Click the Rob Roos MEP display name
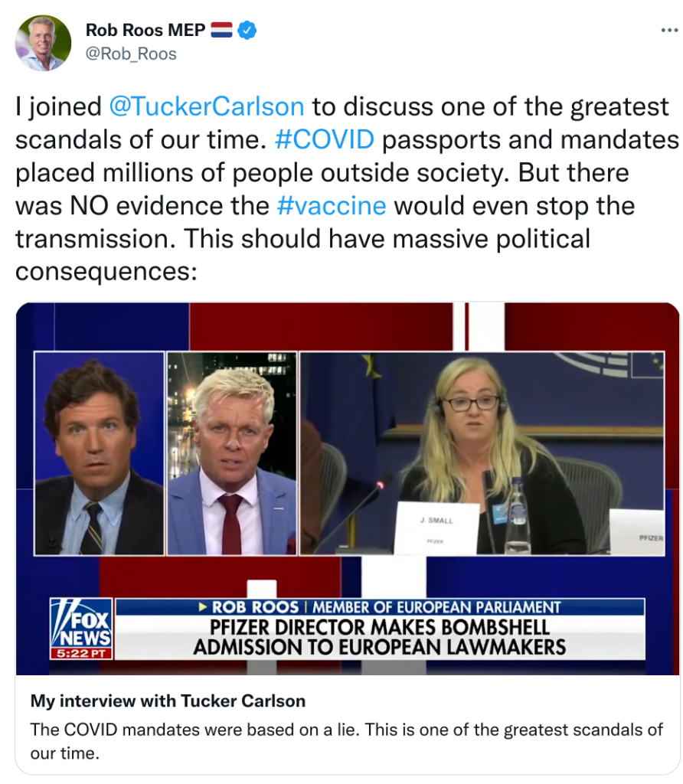 point(145,30)
